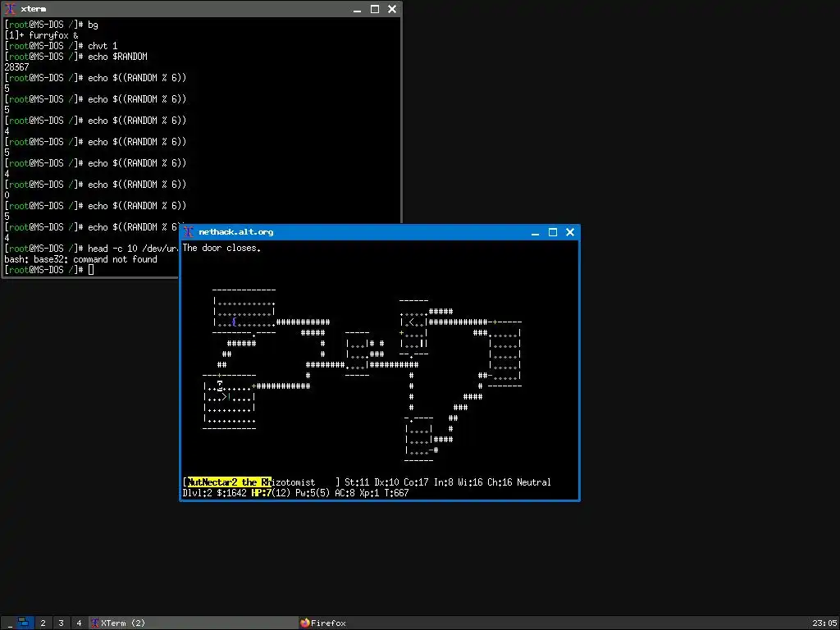Click the 'Xp:1' experience value
Image resolution: width=840 pixels, height=630 pixels.
[x=369, y=493]
